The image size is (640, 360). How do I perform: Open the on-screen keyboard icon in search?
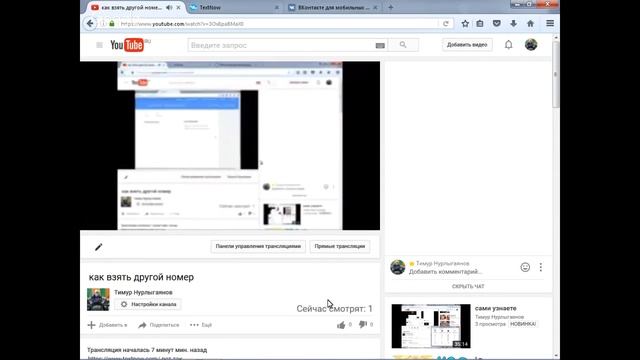click(x=380, y=45)
